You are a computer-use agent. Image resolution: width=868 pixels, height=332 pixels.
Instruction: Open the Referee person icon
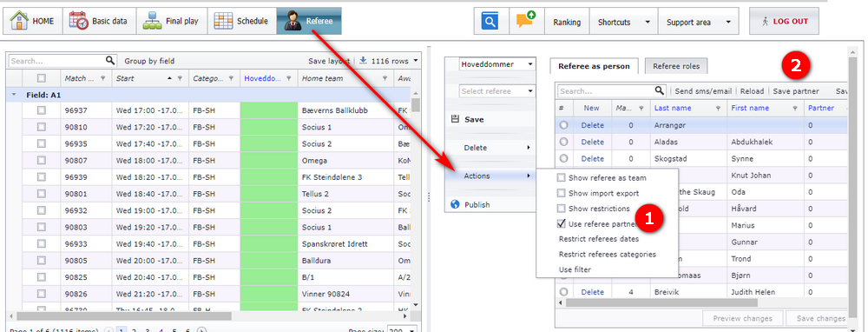293,21
